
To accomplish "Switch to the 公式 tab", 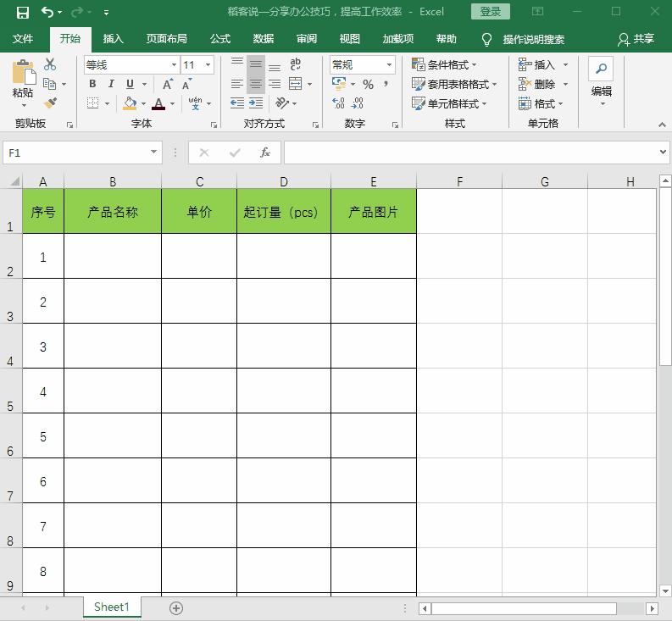I will point(220,39).
